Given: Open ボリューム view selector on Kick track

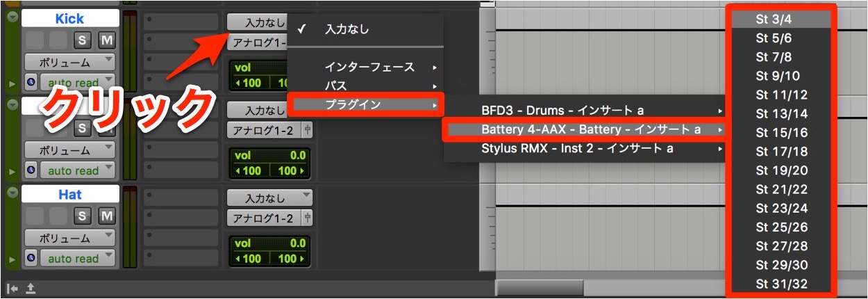Looking at the screenshot, I should point(70,61).
